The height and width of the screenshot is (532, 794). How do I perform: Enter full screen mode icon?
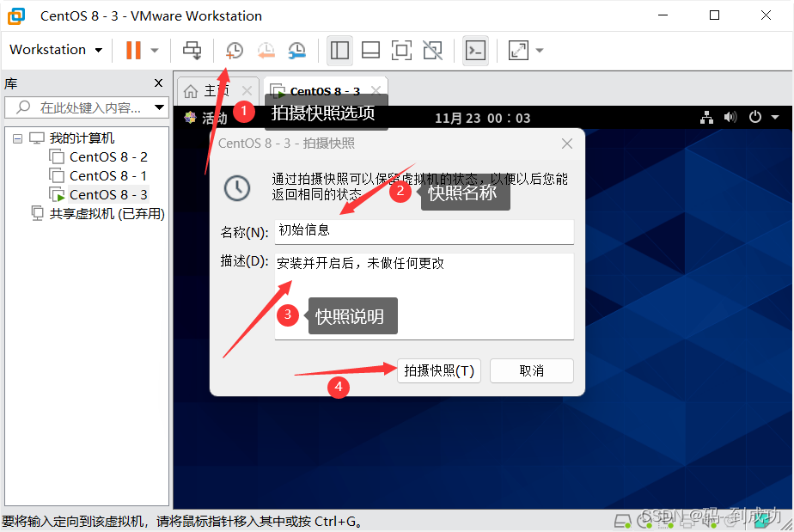[x=401, y=50]
